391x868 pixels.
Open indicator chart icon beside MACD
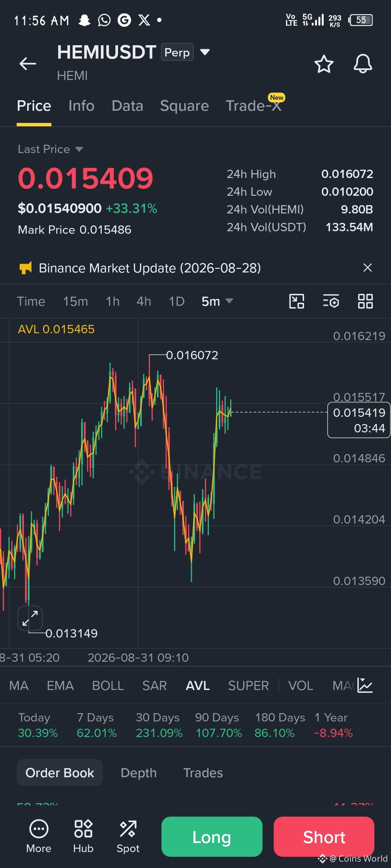pyautogui.click(x=365, y=685)
